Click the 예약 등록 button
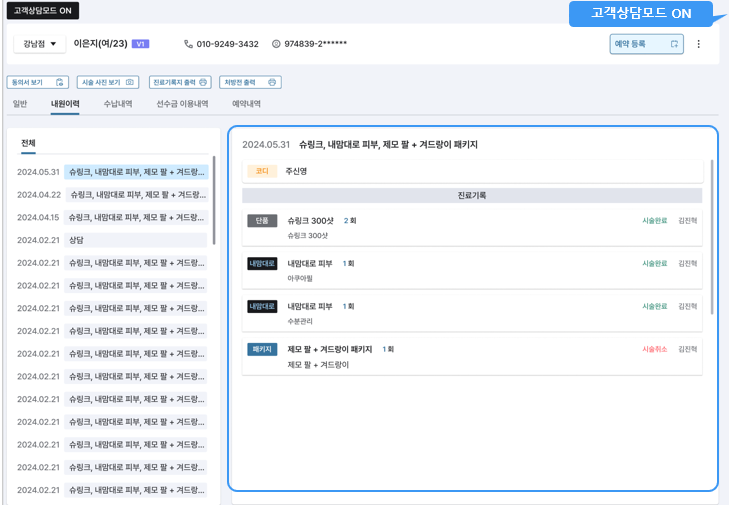Image resolution: width=729 pixels, height=505 pixels. pos(646,44)
